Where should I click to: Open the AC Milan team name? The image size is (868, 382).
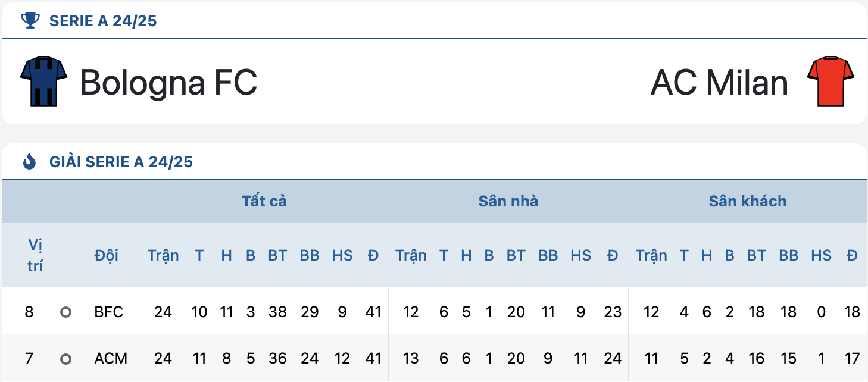[719, 82]
